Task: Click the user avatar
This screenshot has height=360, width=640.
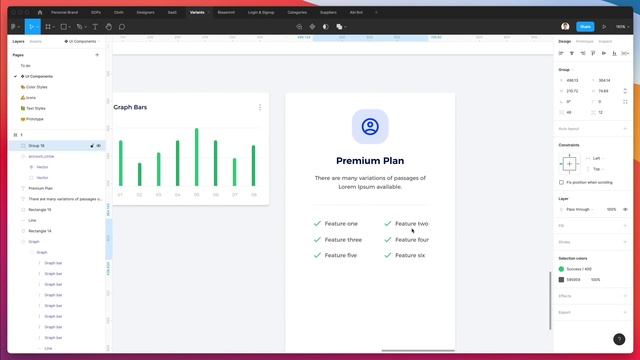Action: pos(565,27)
